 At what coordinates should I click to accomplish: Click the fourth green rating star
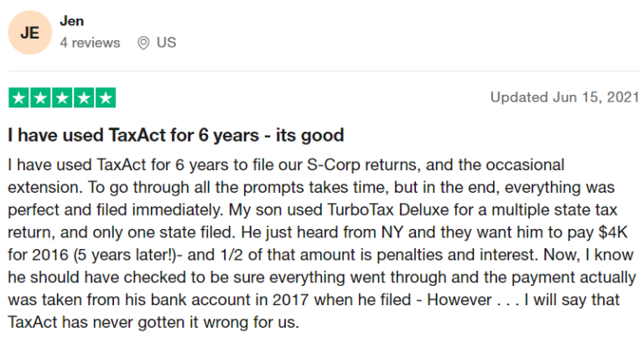coord(84,97)
